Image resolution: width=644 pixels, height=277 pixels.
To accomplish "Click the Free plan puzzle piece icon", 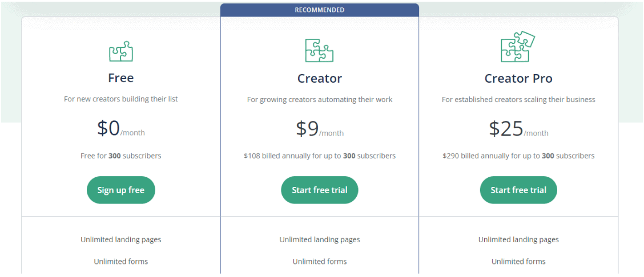I will [121, 52].
